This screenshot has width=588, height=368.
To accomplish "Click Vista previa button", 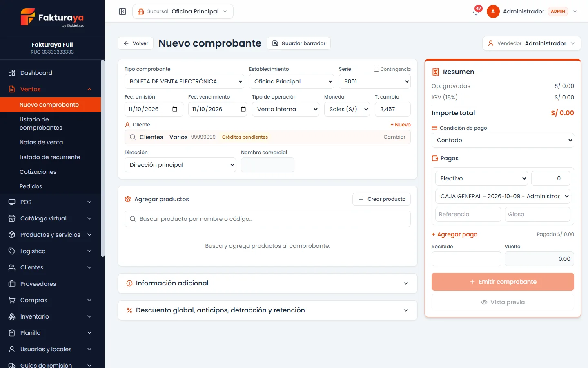I will pos(503,302).
